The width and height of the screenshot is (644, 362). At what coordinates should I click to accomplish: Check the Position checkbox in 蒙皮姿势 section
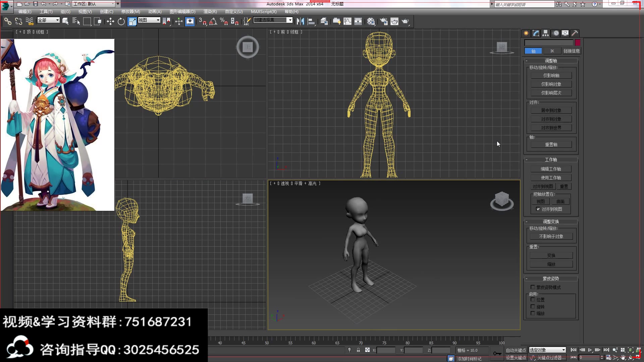533,300
